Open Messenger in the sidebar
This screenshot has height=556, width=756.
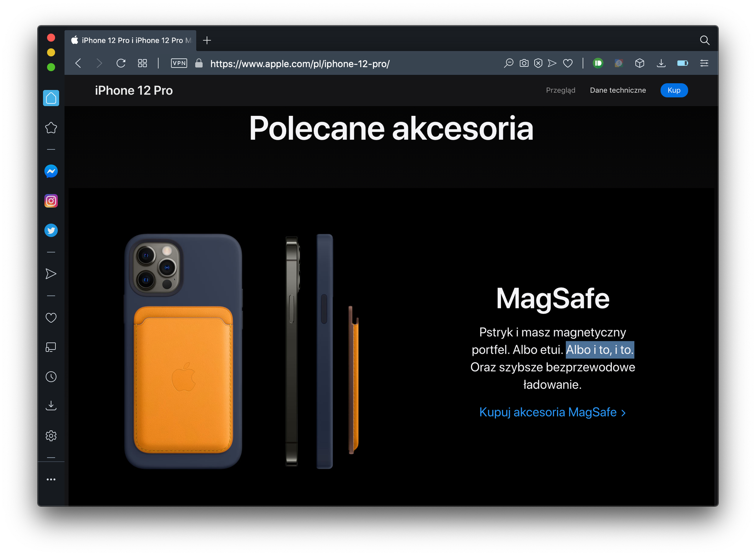click(x=51, y=171)
